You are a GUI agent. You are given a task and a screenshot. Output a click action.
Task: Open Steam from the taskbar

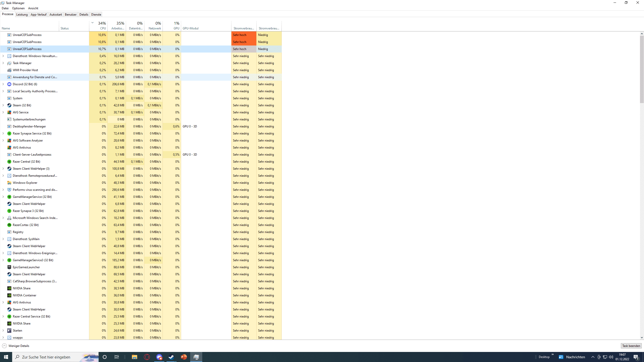coord(171,357)
